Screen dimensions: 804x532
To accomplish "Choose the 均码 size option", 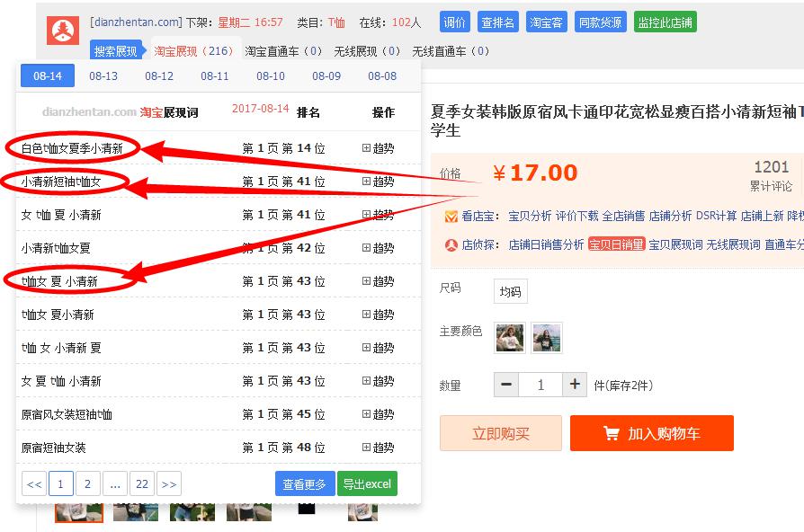I will [x=511, y=291].
